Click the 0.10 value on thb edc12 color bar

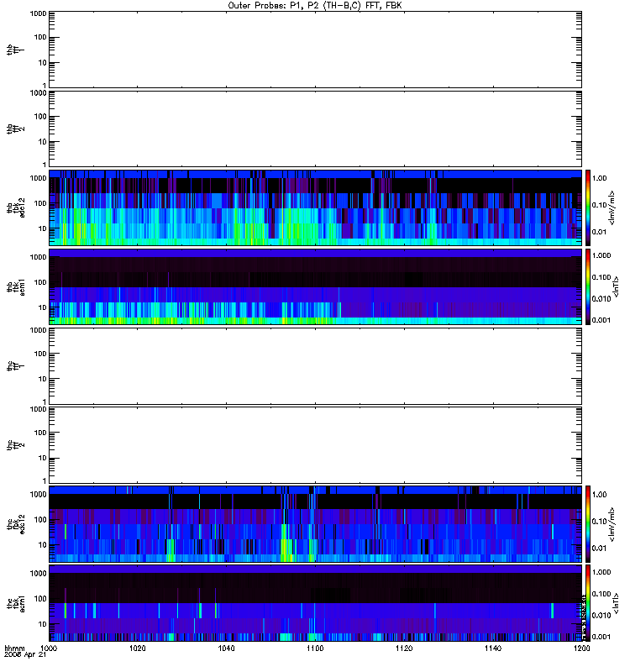tap(599, 205)
